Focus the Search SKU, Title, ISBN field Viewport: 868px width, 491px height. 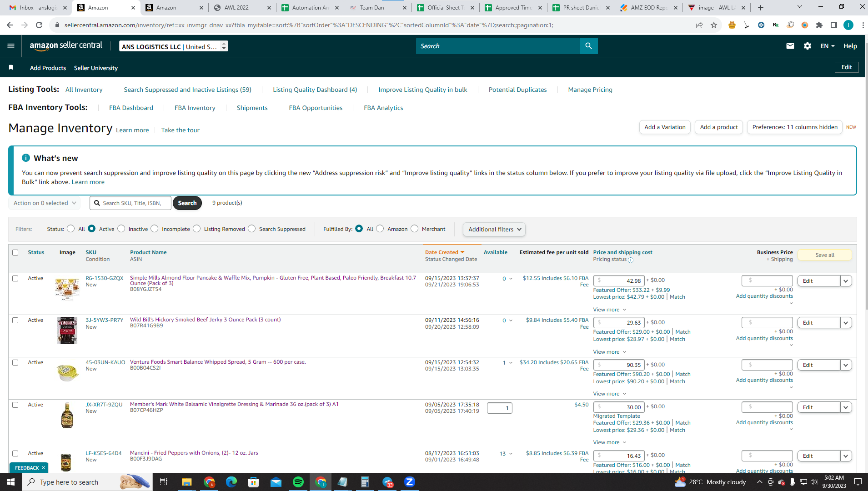pos(130,203)
